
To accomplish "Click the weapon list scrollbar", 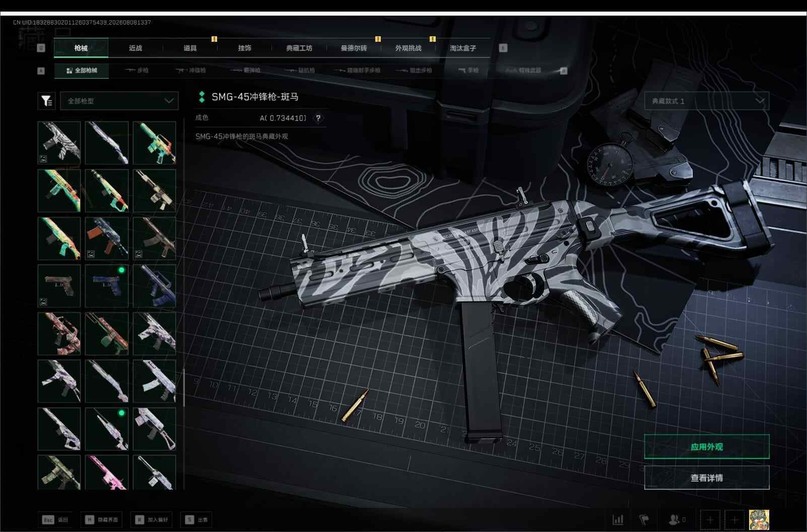I will click(x=184, y=388).
